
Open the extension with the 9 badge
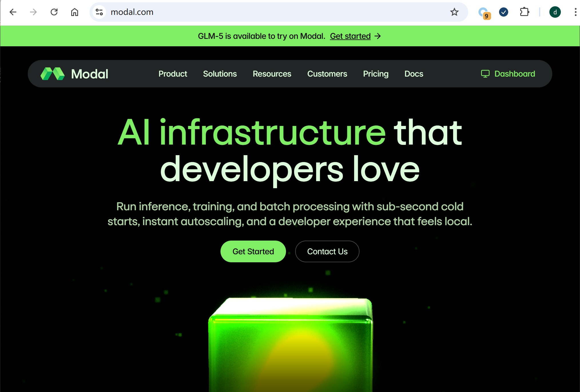pos(484,13)
